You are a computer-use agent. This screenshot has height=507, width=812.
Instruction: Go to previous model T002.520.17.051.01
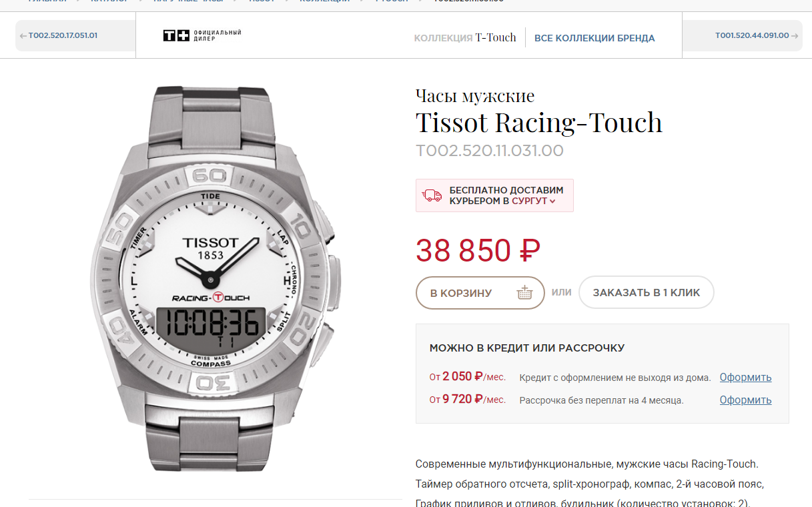[x=59, y=35]
